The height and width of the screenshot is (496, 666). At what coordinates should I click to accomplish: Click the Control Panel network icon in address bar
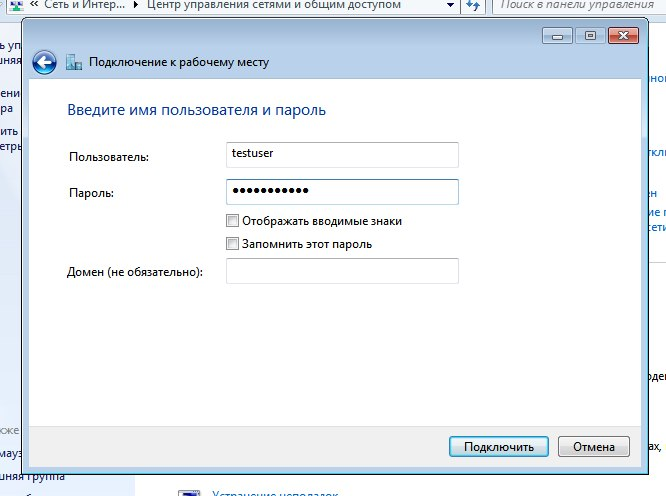[17, 5]
